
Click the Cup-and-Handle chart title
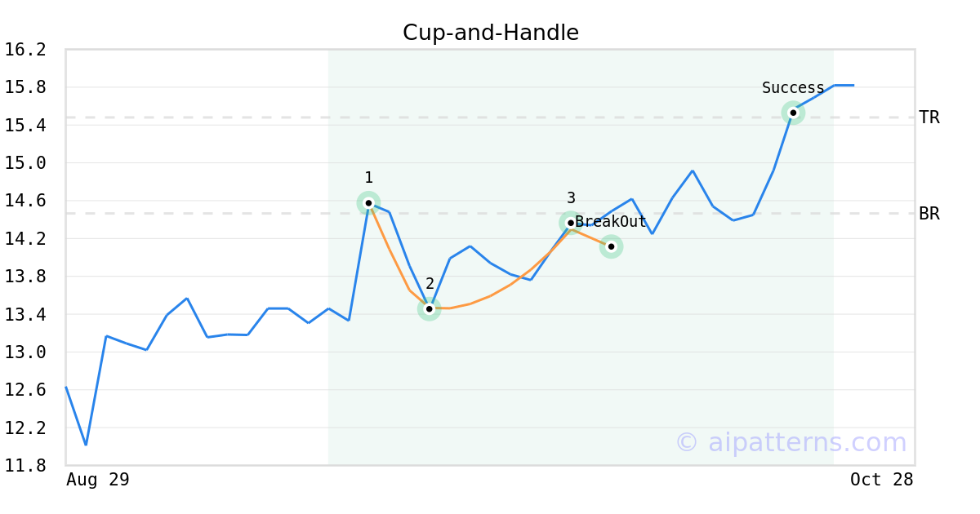pos(490,33)
